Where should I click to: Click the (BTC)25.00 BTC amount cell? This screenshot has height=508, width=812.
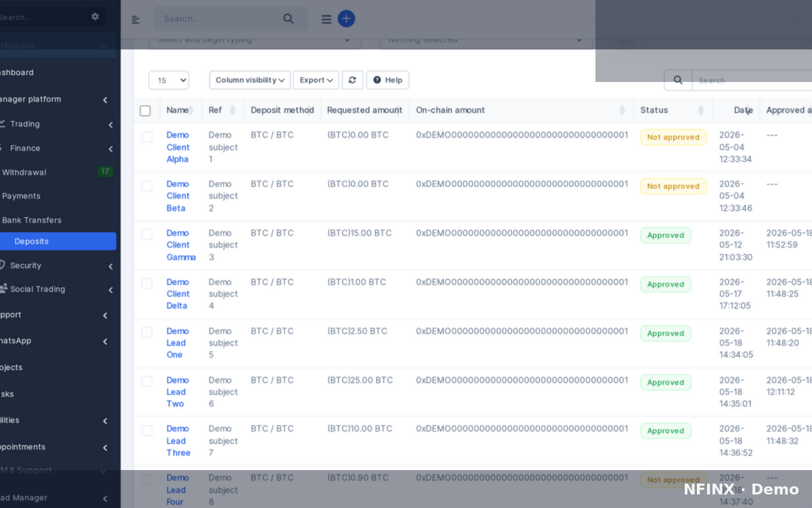point(360,380)
